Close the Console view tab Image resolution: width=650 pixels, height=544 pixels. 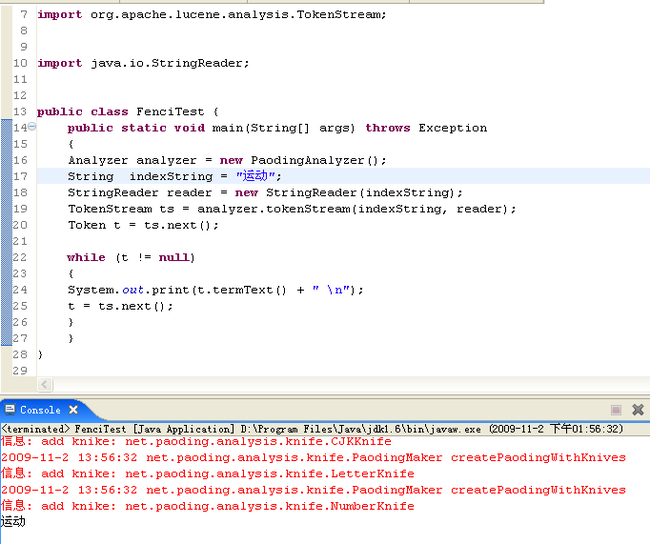(x=73, y=410)
